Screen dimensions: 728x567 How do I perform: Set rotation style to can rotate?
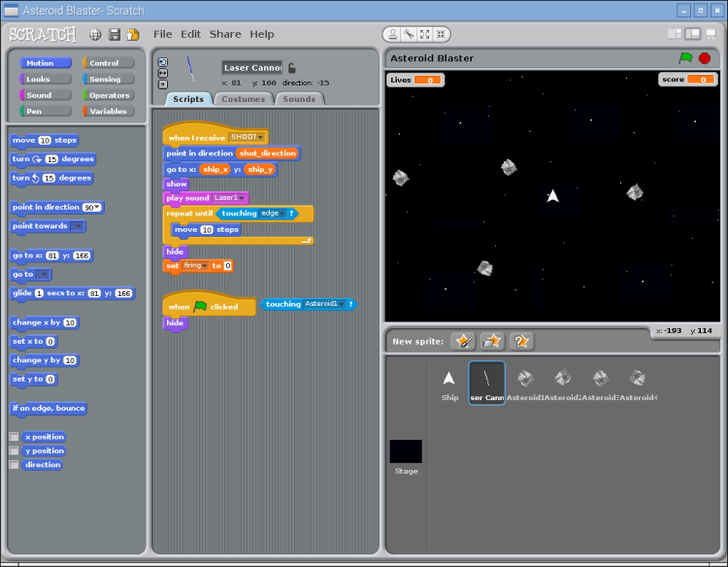(162, 62)
